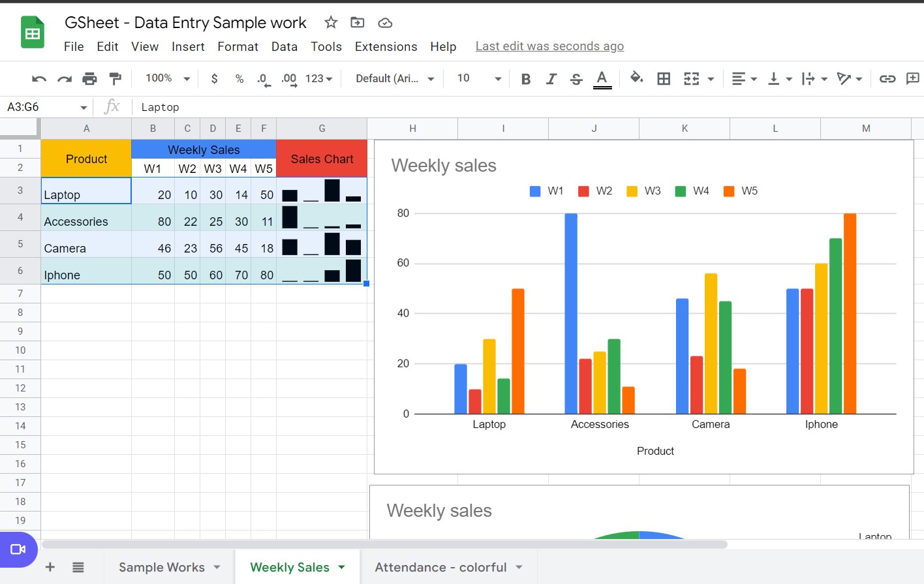This screenshot has width=924, height=584.
Task: Open horizontal align dropdown
Action: (x=745, y=79)
